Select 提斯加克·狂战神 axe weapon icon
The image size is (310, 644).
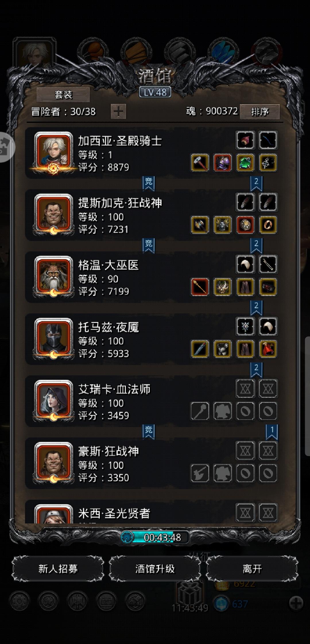(200, 225)
